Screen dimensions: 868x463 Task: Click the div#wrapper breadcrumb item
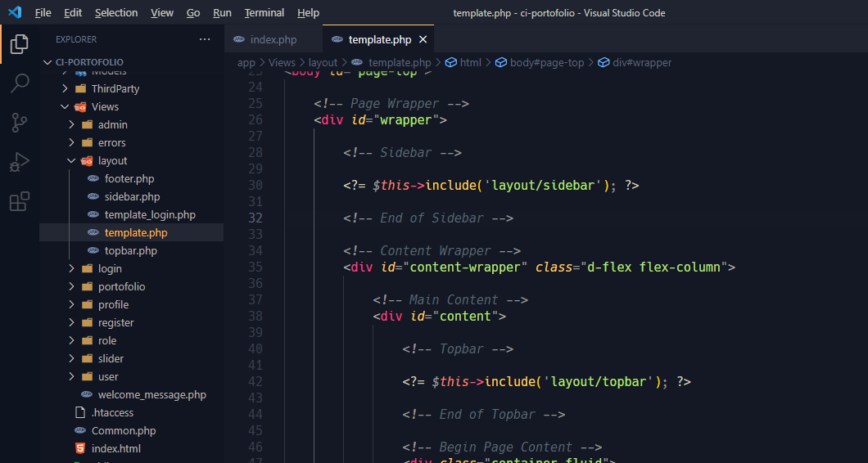[641, 62]
